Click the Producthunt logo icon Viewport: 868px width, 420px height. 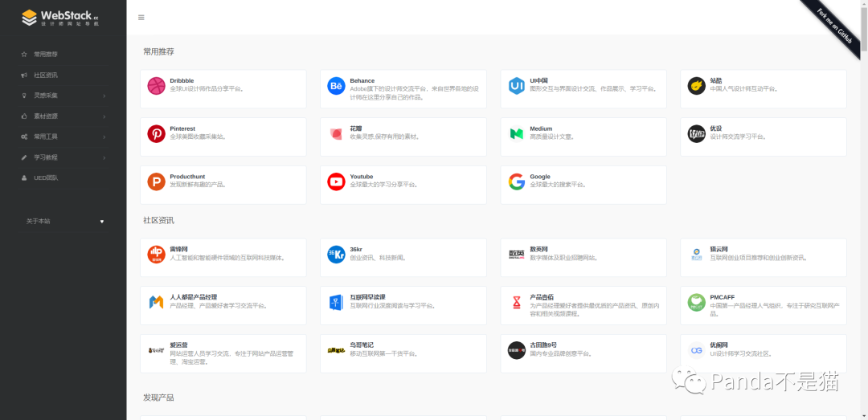(156, 181)
